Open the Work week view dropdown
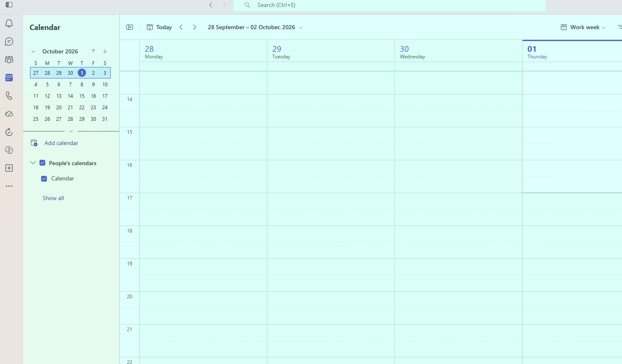This screenshot has width=622, height=364. [x=583, y=27]
